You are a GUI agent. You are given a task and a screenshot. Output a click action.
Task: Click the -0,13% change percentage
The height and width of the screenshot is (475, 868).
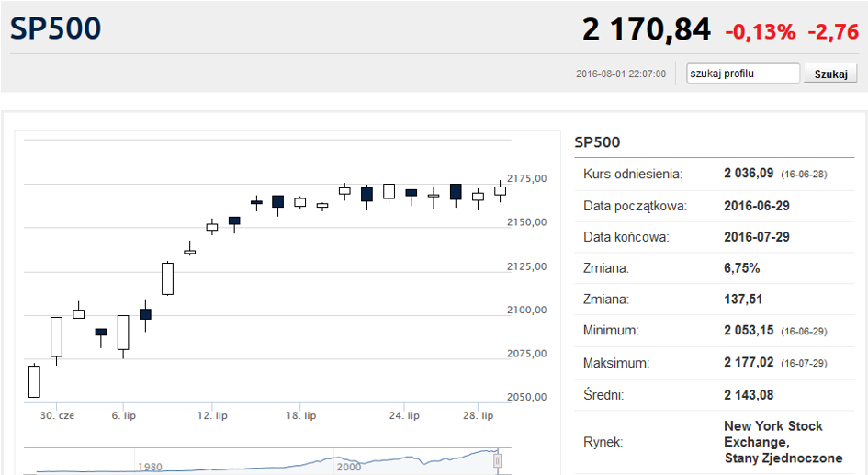click(760, 31)
